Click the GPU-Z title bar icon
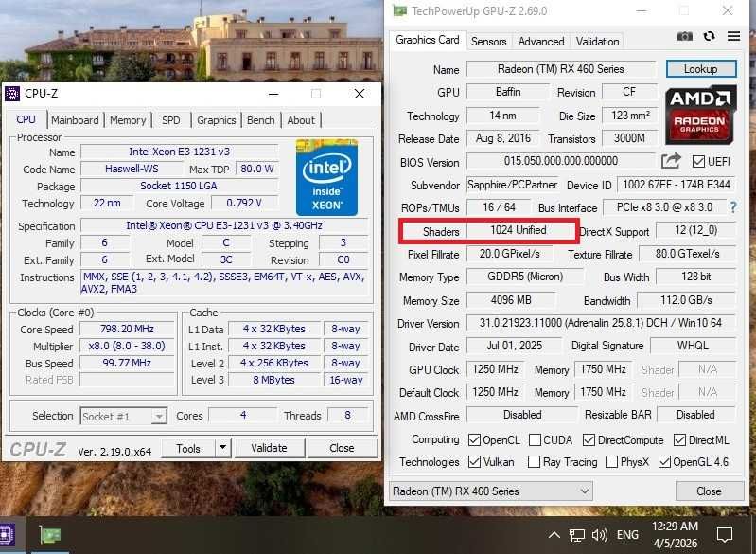 click(x=399, y=10)
